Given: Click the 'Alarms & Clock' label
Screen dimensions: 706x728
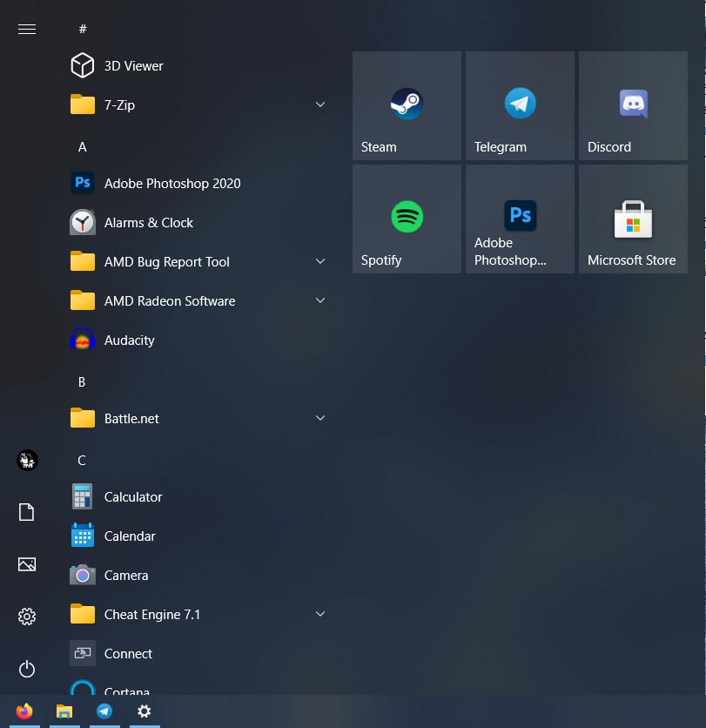Looking at the screenshot, I should 149,222.
